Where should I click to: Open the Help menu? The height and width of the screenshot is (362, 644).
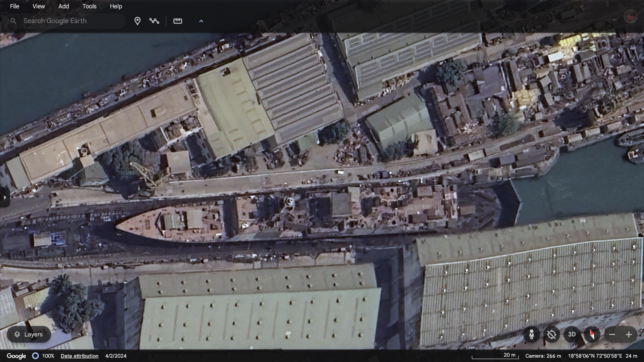[116, 6]
